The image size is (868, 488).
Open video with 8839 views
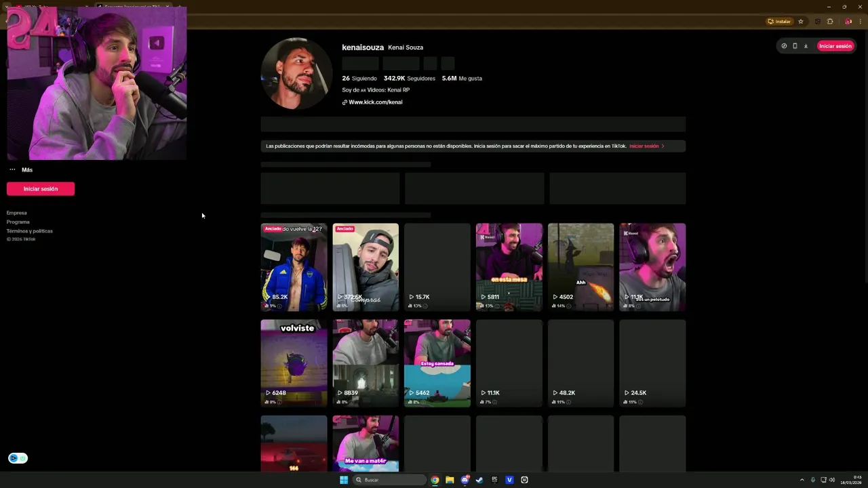(366, 363)
